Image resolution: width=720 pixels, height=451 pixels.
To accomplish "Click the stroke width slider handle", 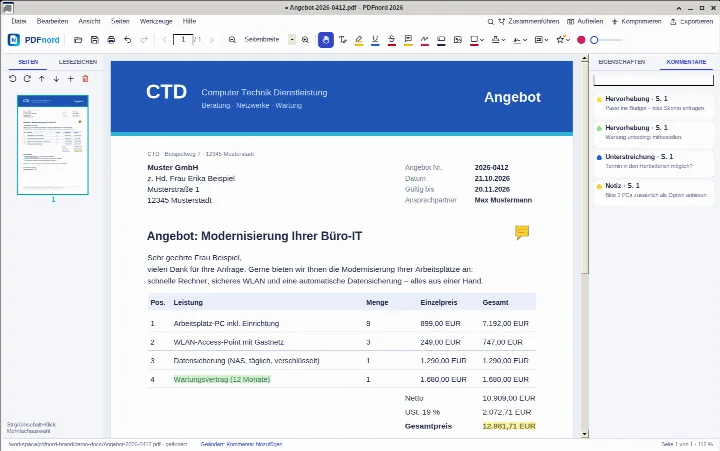I will [594, 40].
